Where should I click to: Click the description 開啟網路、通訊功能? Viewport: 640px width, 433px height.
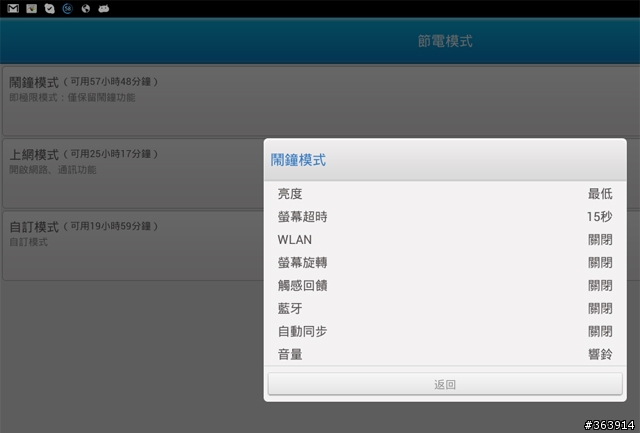click(x=53, y=170)
